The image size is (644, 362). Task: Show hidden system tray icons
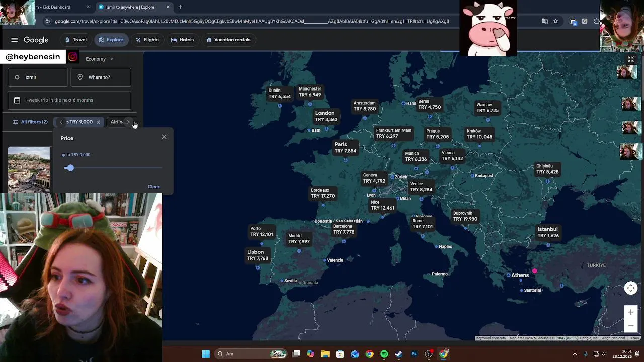tap(575, 354)
